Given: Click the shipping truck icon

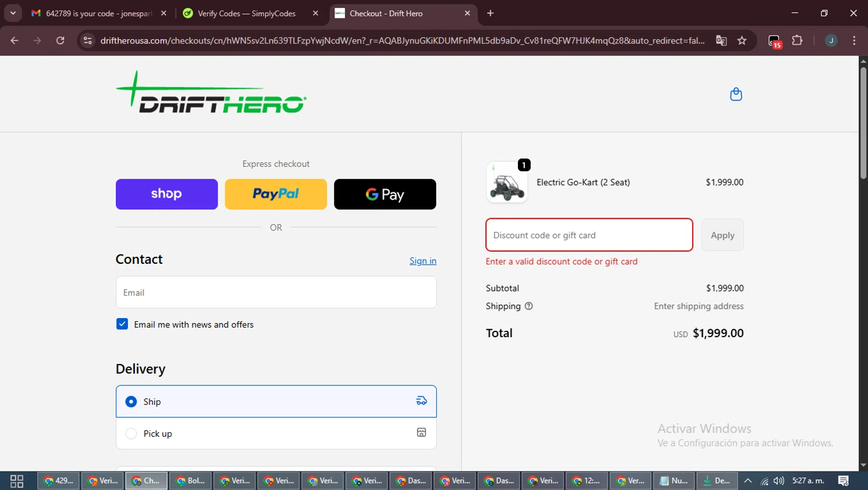Looking at the screenshot, I should [421, 401].
